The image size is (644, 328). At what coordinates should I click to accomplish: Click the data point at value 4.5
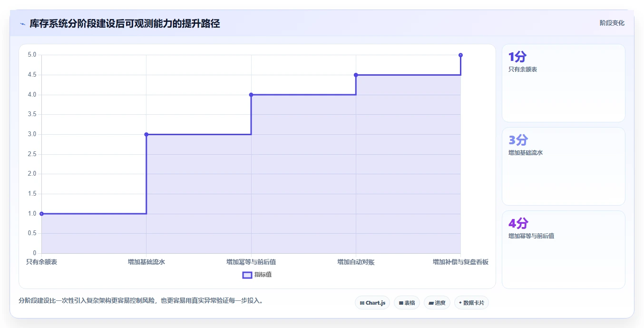(356, 75)
